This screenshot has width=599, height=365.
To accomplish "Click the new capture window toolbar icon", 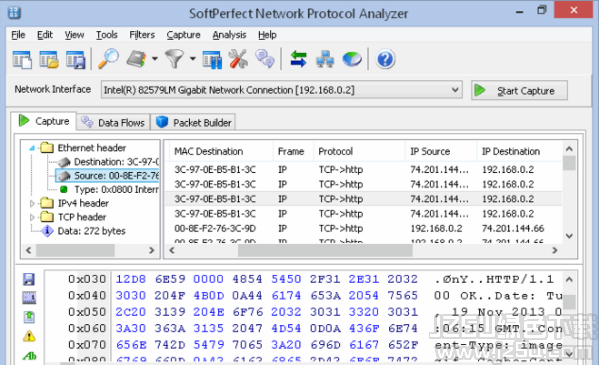I will [x=22, y=60].
